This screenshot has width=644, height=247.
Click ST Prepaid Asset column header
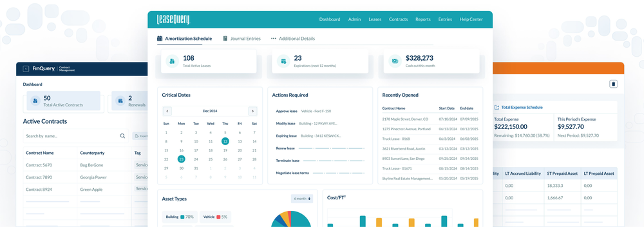(x=562, y=174)
